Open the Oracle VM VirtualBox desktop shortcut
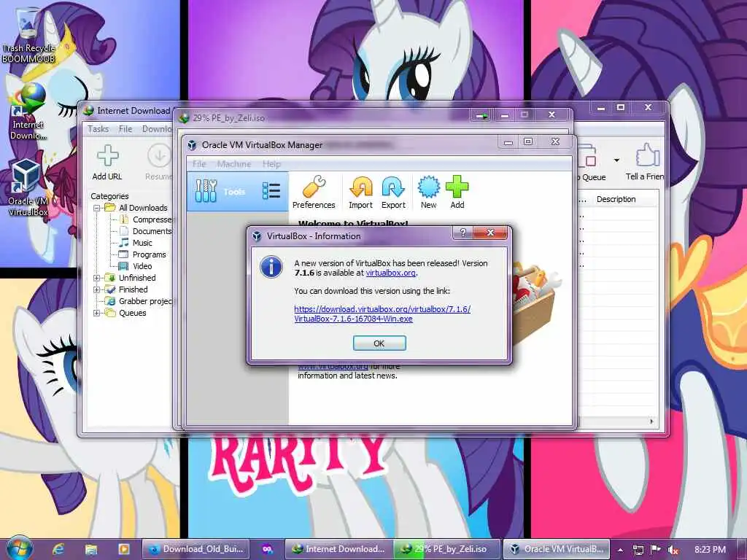The width and height of the screenshot is (747, 560). pos(28,188)
